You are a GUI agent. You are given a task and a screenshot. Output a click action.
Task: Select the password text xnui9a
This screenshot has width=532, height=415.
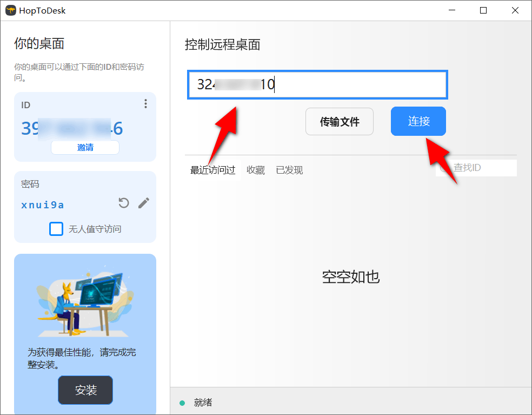[43, 205]
